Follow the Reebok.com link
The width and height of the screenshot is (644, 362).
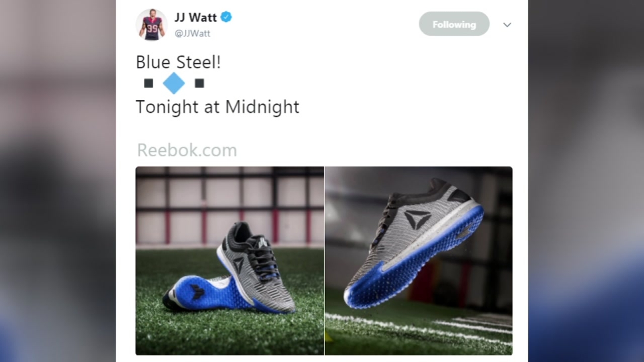click(x=187, y=150)
